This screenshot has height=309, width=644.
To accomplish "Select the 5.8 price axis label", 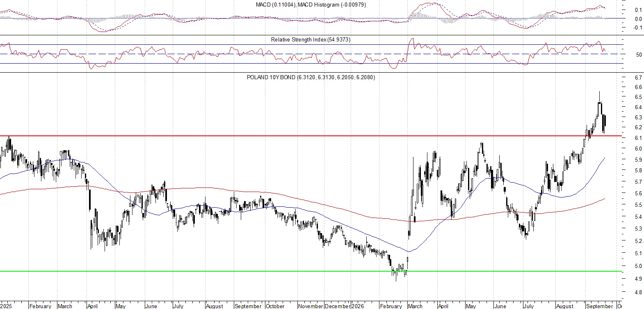I will [x=638, y=171].
